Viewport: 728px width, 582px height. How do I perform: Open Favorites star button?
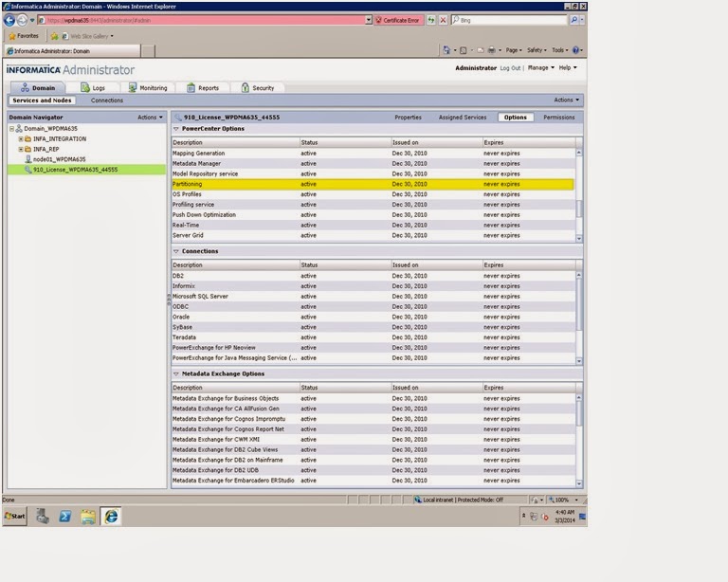24,36
